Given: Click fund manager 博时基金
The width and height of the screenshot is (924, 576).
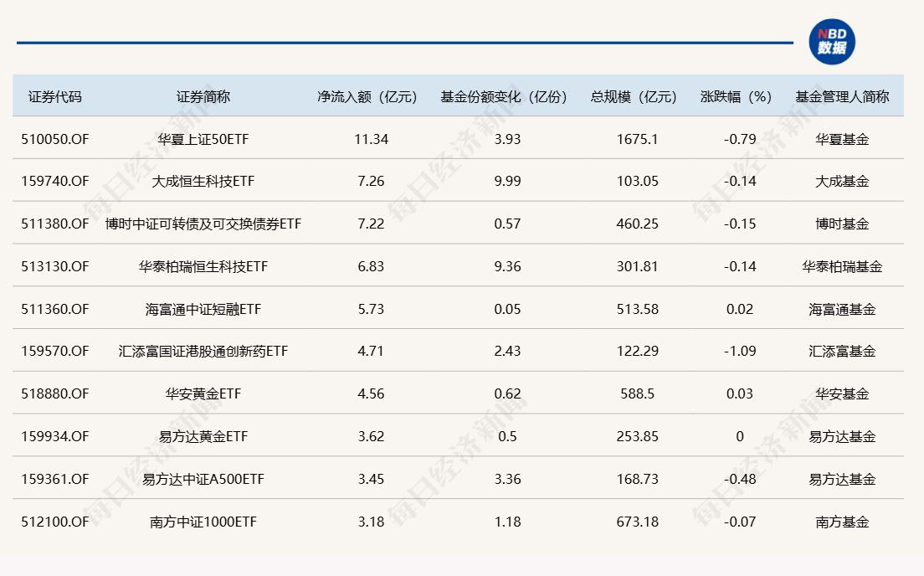Looking at the screenshot, I should coord(842,224).
